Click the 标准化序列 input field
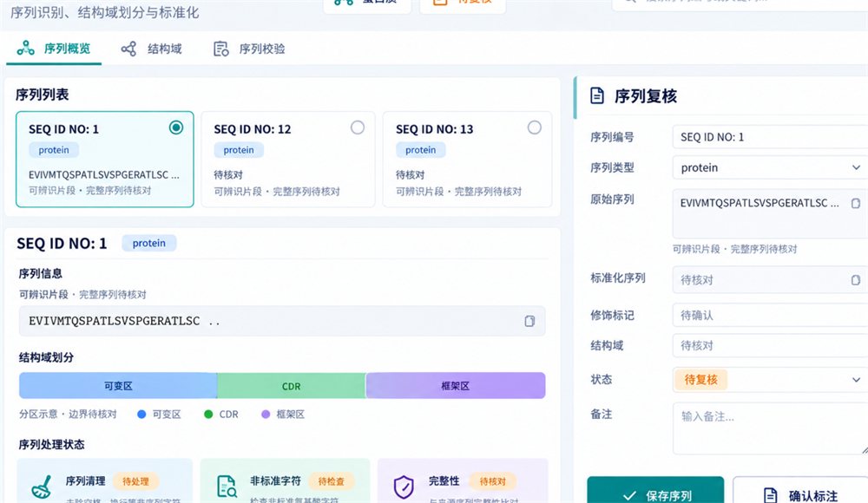 point(770,280)
